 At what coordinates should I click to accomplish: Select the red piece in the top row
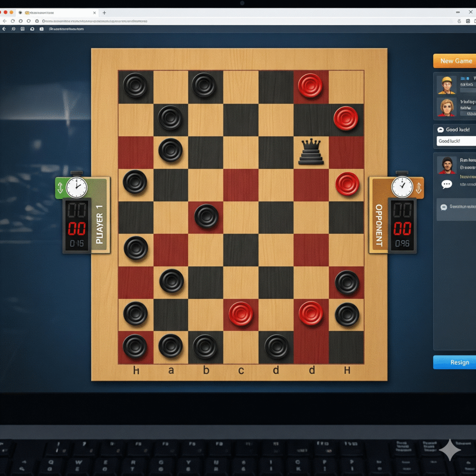click(x=310, y=86)
